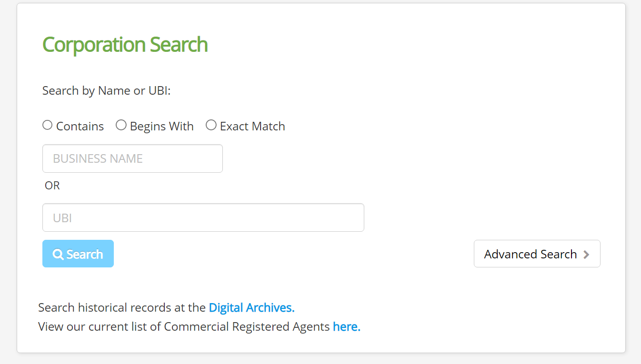Click the 'Search historical records at the' text

pos(122,308)
